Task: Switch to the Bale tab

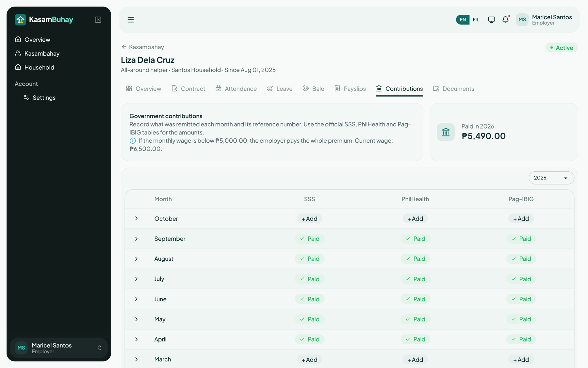Action: point(313,89)
